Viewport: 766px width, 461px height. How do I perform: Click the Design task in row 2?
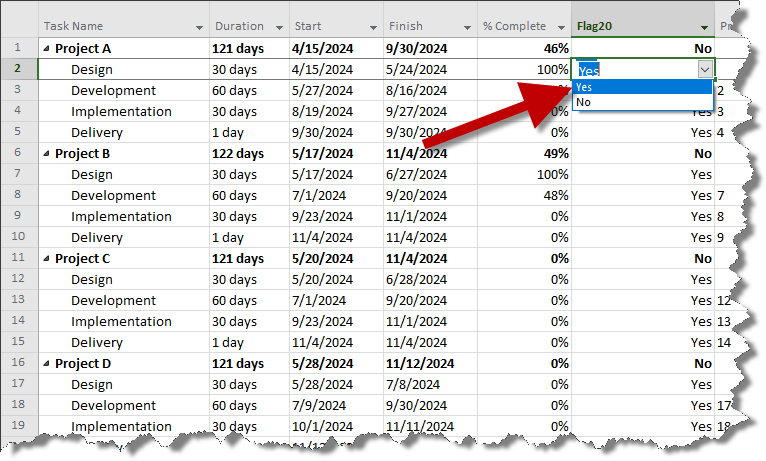92,70
